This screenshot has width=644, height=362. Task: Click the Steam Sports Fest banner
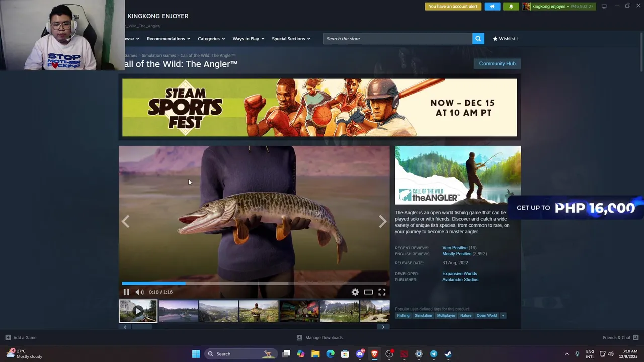click(319, 108)
